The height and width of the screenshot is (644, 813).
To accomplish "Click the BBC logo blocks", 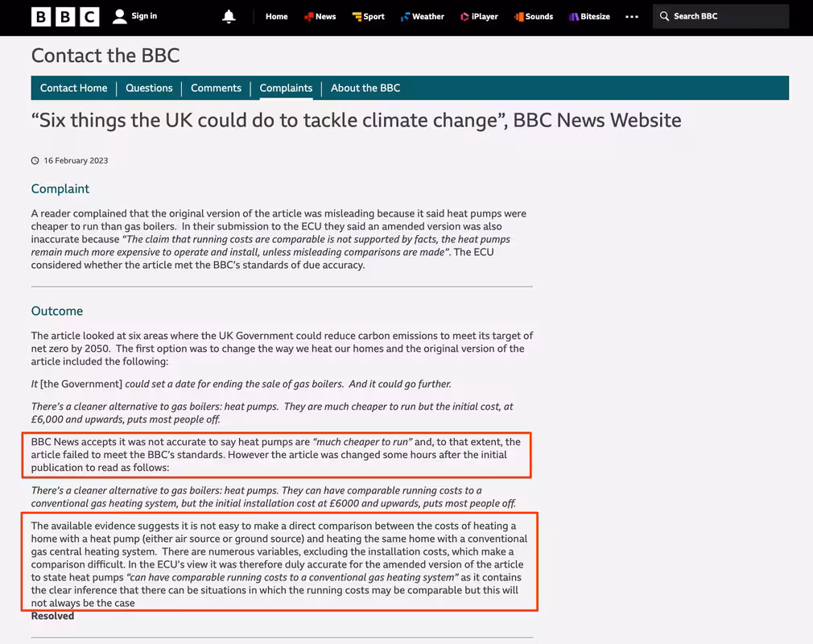I will (x=65, y=17).
